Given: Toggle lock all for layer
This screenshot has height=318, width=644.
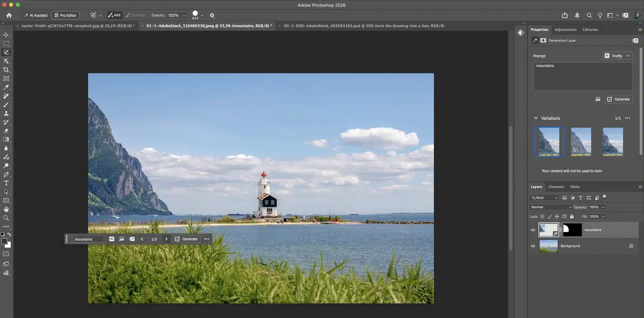Looking at the screenshot, I should click(572, 216).
